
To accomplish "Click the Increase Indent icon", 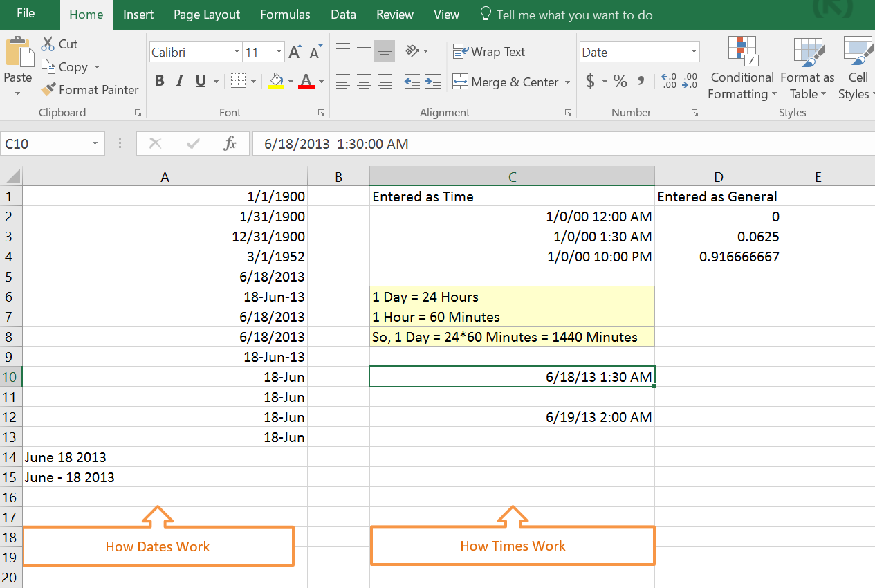I will 433,82.
